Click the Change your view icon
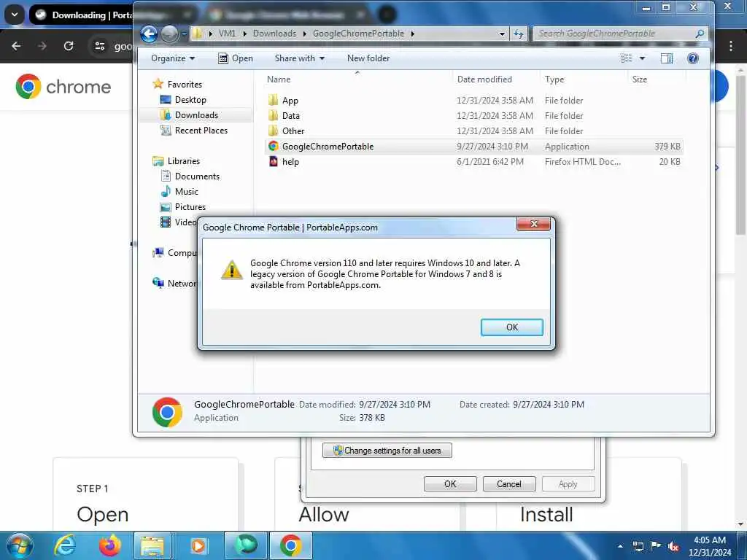Screen dimensions: 747x560 click(x=626, y=58)
